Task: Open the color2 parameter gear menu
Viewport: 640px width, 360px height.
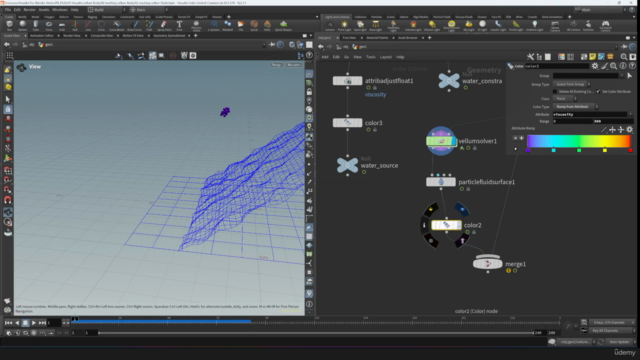Action: click(x=595, y=66)
